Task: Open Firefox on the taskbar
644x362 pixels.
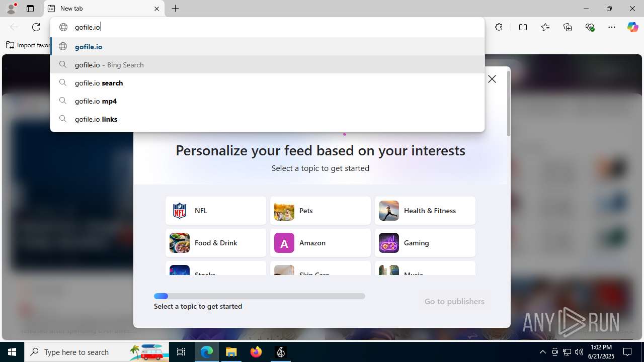Action: pyautogui.click(x=256, y=352)
